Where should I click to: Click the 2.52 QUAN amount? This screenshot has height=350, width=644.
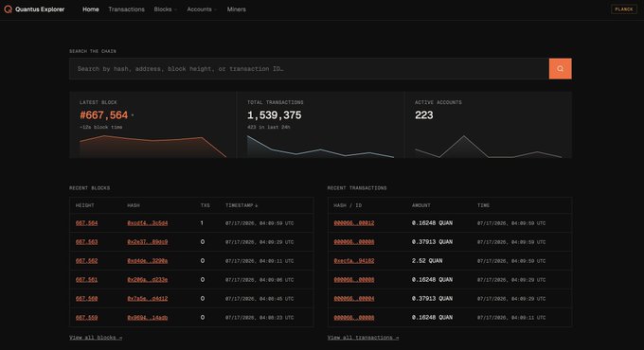point(427,260)
